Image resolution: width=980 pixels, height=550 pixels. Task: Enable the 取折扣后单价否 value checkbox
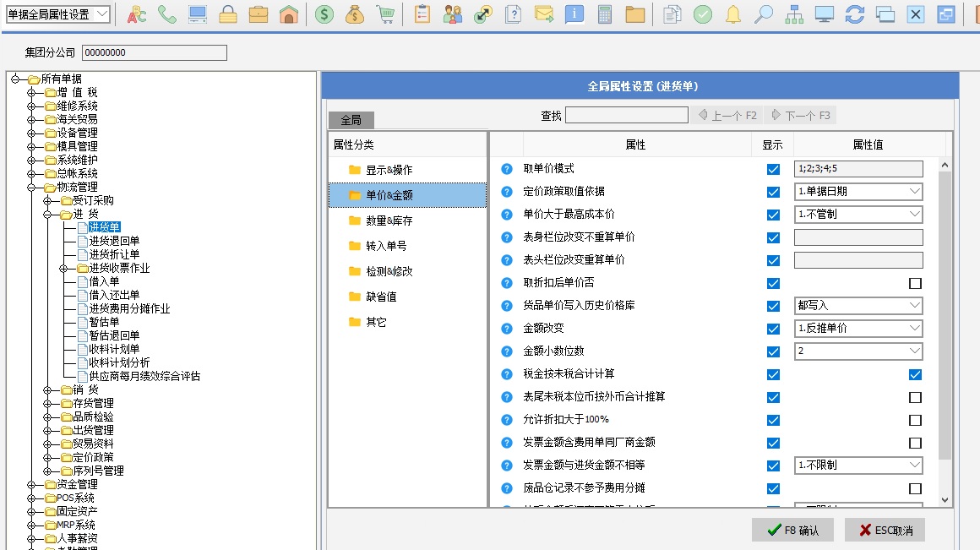coord(915,283)
